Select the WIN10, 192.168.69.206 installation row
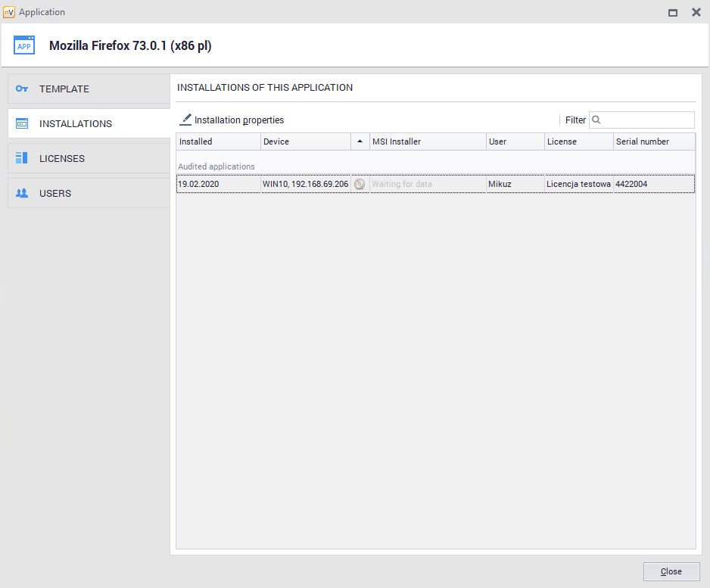 click(x=305, y=184)
